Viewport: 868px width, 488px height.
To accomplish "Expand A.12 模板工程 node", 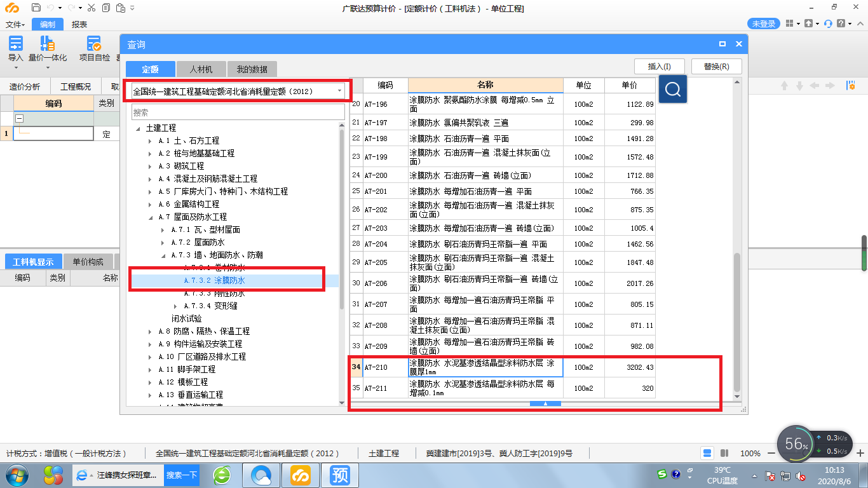I will [151, 383].
